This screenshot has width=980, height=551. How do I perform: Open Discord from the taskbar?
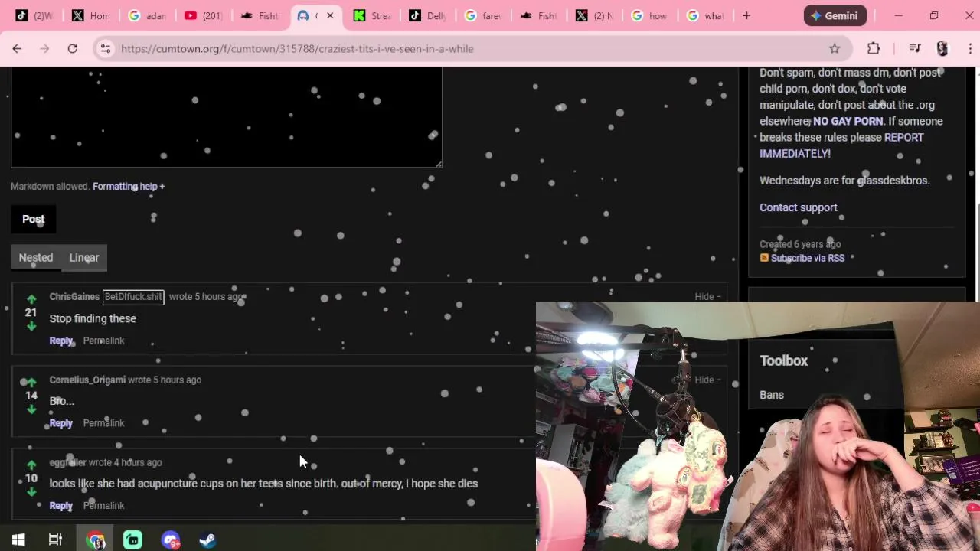point(170,540)
